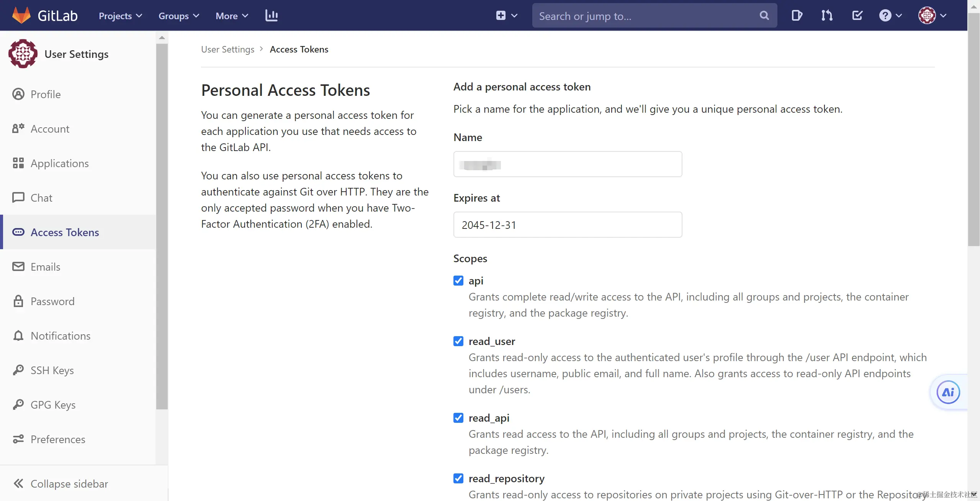Viewport: 980px width, 501px height.
Task: Click the GitLab fox logo
Action: 21,15
